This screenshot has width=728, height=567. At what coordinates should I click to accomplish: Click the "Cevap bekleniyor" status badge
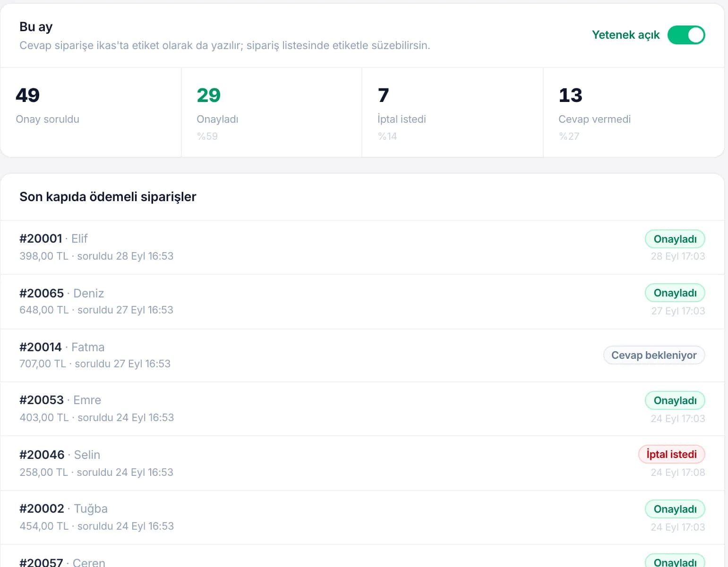coord(654,355)
